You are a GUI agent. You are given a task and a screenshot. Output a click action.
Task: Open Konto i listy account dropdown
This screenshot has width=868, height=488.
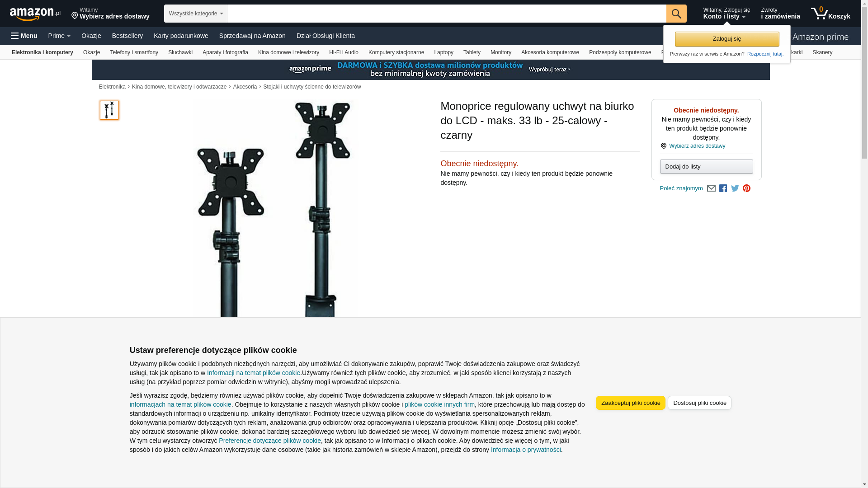click(726, 14)
